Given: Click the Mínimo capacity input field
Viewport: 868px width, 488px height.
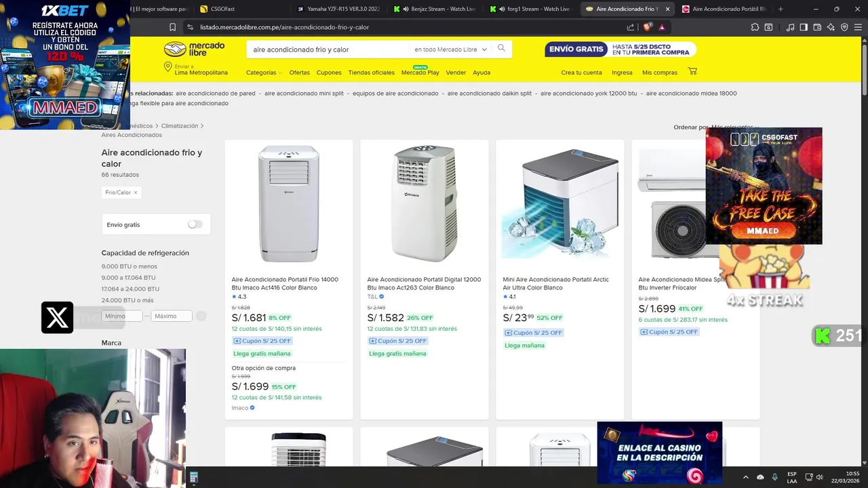Looking at the screenshot, I should (122, 316).
